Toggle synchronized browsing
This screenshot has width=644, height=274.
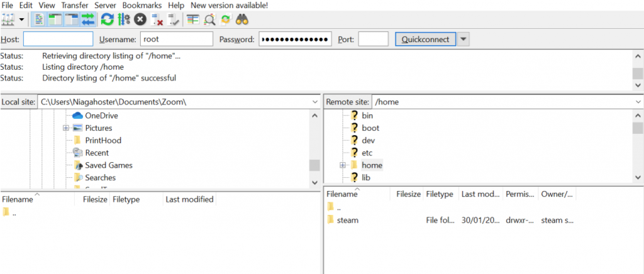click(x=226, y=19)
